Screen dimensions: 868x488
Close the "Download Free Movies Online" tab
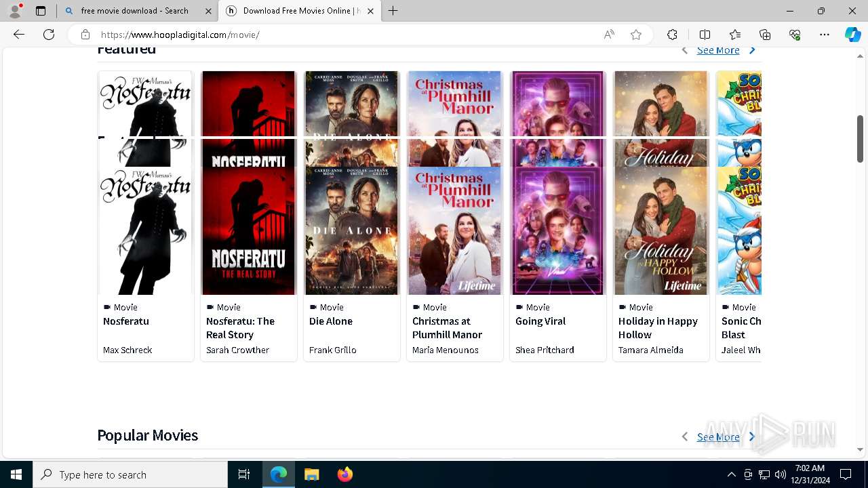371,11
